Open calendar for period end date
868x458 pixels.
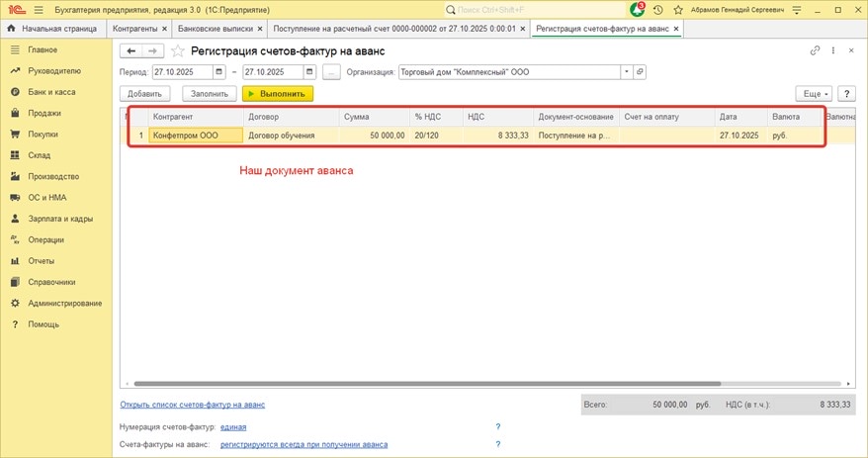pyautogui.click(x=309, y=72)
